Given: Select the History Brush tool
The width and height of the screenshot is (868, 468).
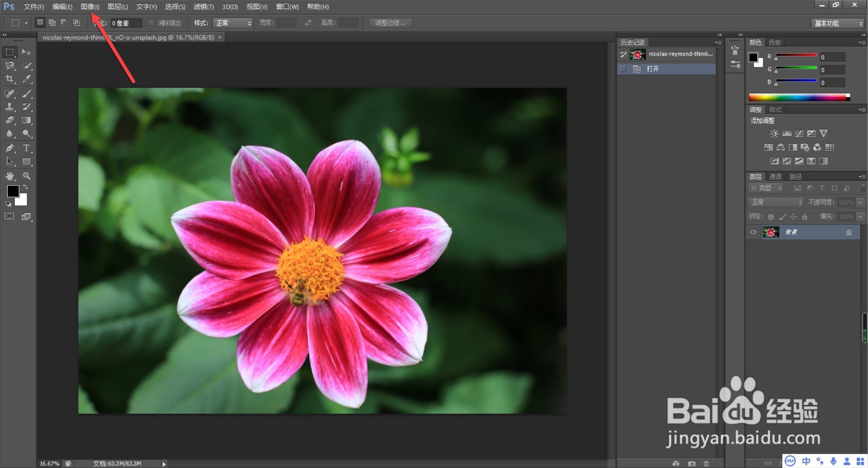Looking at the screenshot, I should click(x=26, y=107).
